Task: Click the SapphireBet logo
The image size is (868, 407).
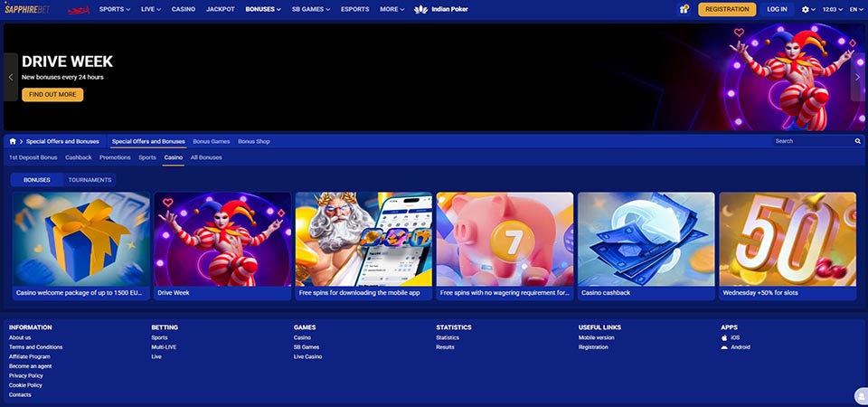Action: tap(28, 9)
